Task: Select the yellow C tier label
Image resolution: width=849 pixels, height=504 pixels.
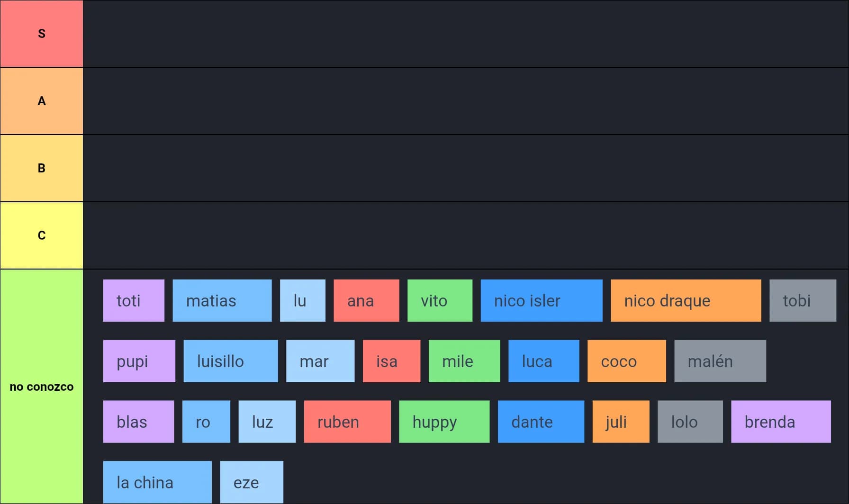Action: pos(42,235)
